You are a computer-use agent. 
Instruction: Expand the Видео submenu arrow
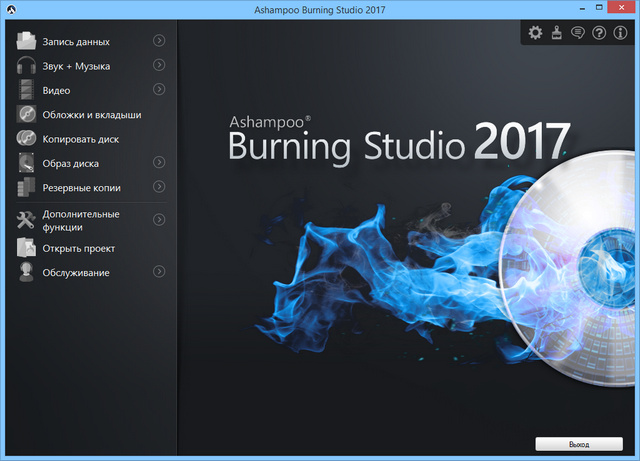coord(159,90)
